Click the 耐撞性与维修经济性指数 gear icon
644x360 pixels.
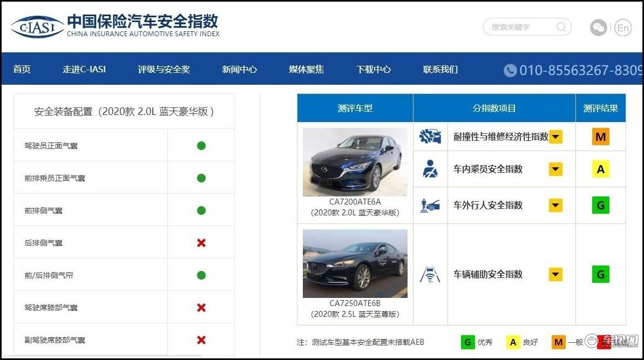click(430, 137)
